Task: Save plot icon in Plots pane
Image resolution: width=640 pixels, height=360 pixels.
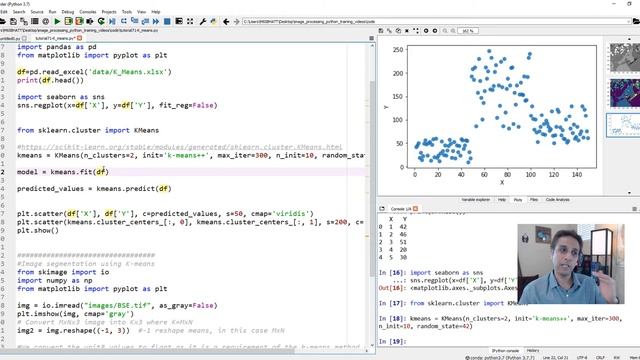Action: [x=381, y=31]
